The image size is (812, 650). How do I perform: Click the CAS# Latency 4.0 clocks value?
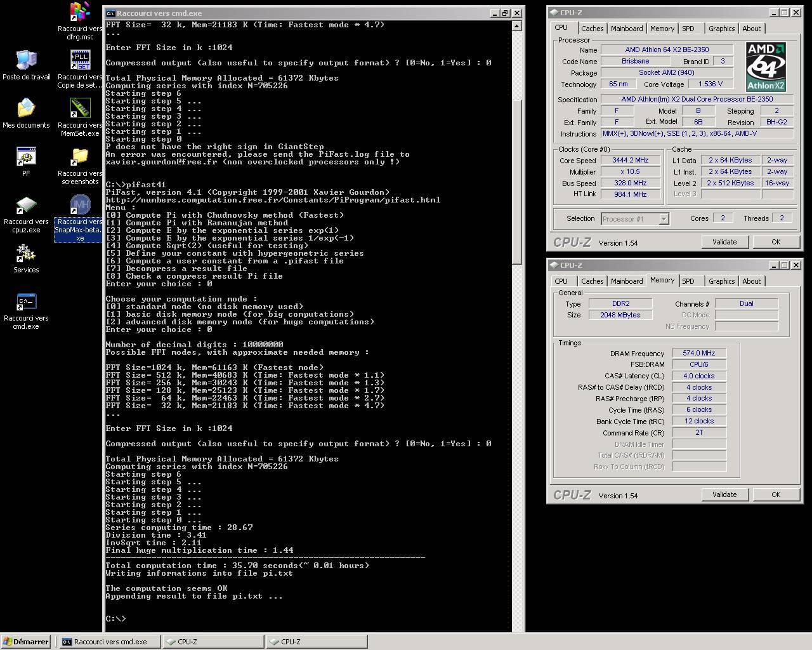pos(699,376)
